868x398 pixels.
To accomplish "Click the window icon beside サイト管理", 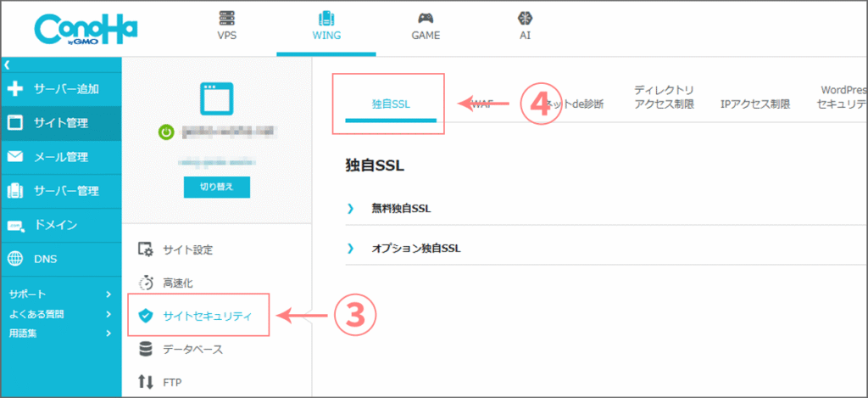I will [x=16, y=122].
